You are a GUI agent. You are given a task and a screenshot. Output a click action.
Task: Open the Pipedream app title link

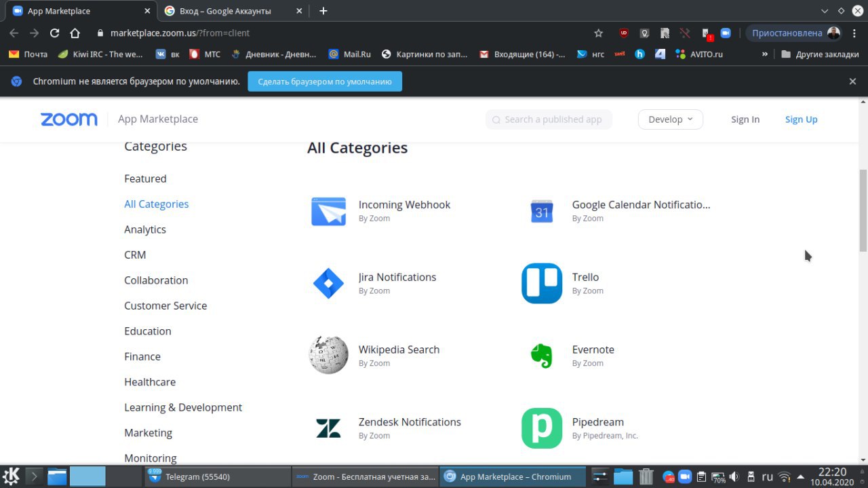click(x=598, y=422)
